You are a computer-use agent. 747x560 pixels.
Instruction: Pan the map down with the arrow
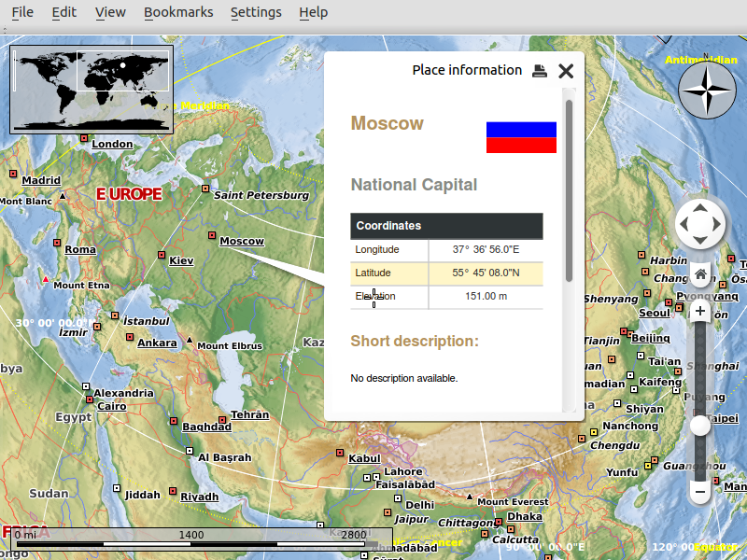pyautogui.click(x=700, y=241)
